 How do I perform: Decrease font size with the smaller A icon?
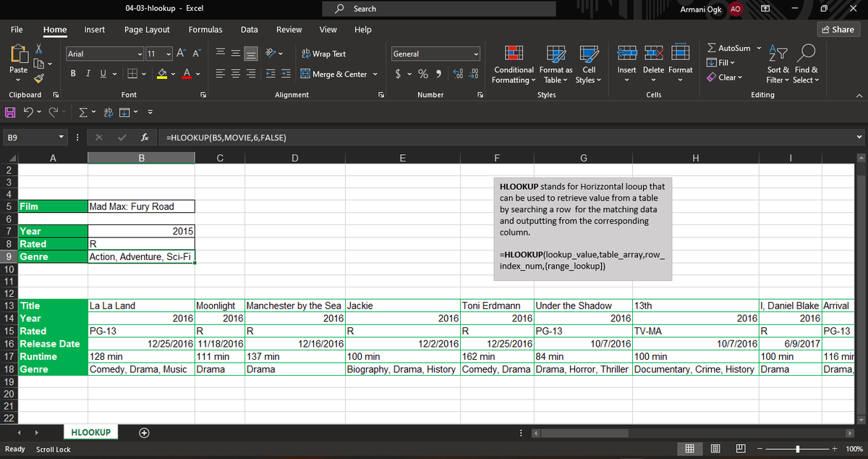click(x=197, y=54)
